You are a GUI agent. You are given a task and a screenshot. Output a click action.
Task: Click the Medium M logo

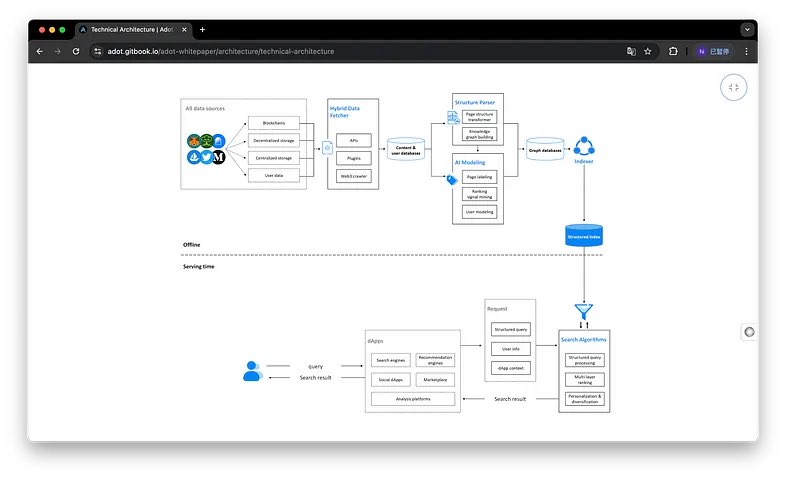point(219,157)
